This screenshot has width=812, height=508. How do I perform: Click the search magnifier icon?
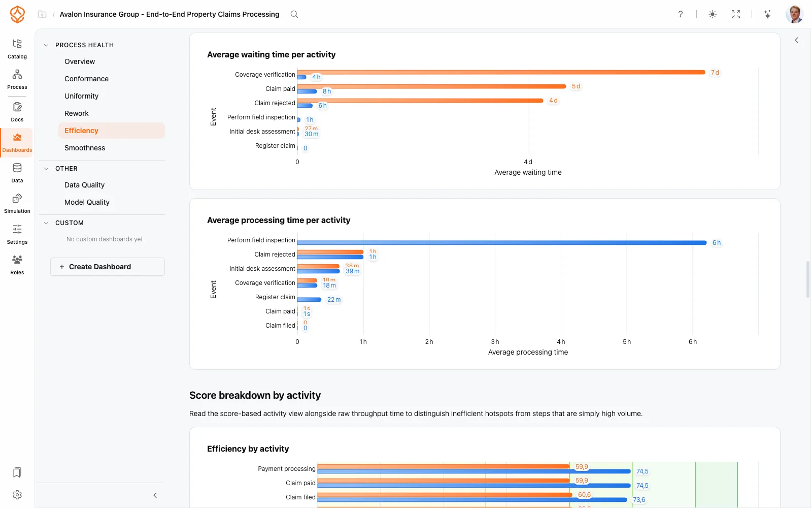click(x=294, y=14)
